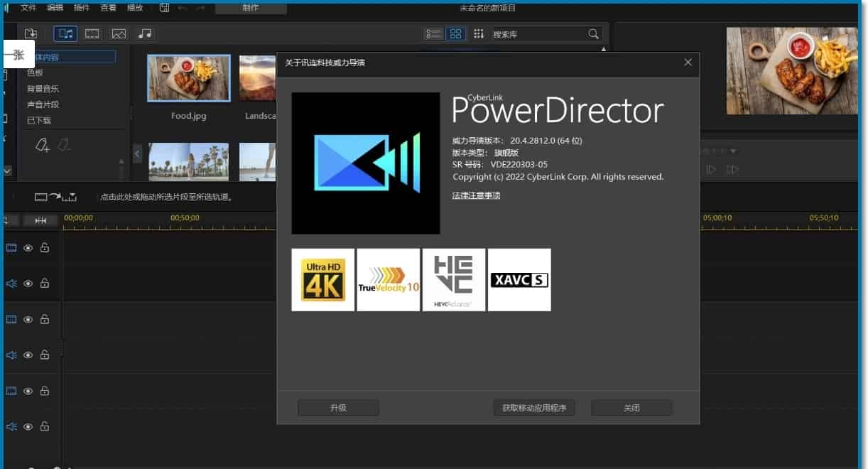Open the preview options dropdown arrow
The height and width of the screenshot is (469, 868).
(x=733, y=151)
